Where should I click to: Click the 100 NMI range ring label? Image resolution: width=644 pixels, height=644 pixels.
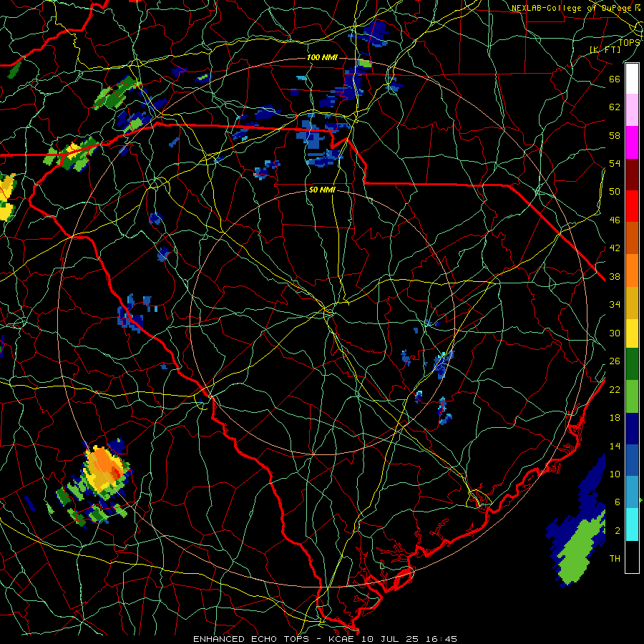click(x=322, y=57)
